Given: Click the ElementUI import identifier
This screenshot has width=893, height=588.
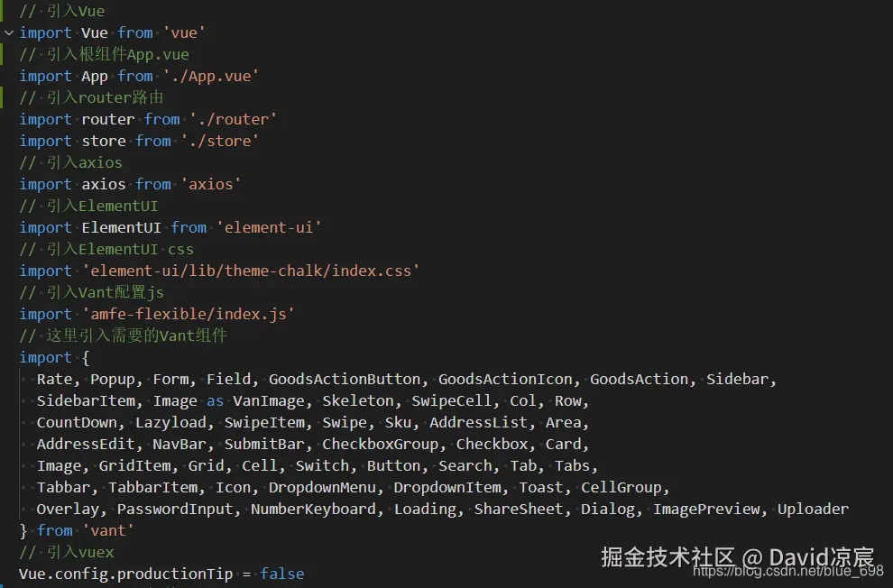Looking at the screenshot, I should click(121, 227).
